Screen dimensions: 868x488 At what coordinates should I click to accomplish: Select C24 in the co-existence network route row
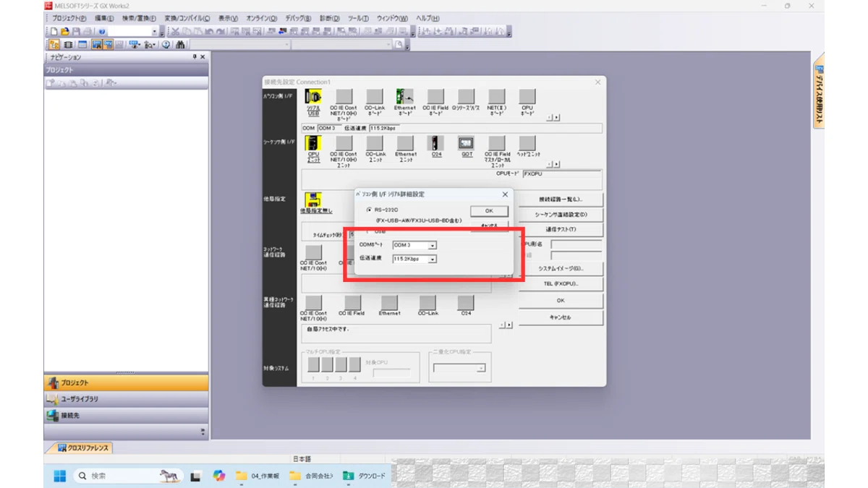467,301
